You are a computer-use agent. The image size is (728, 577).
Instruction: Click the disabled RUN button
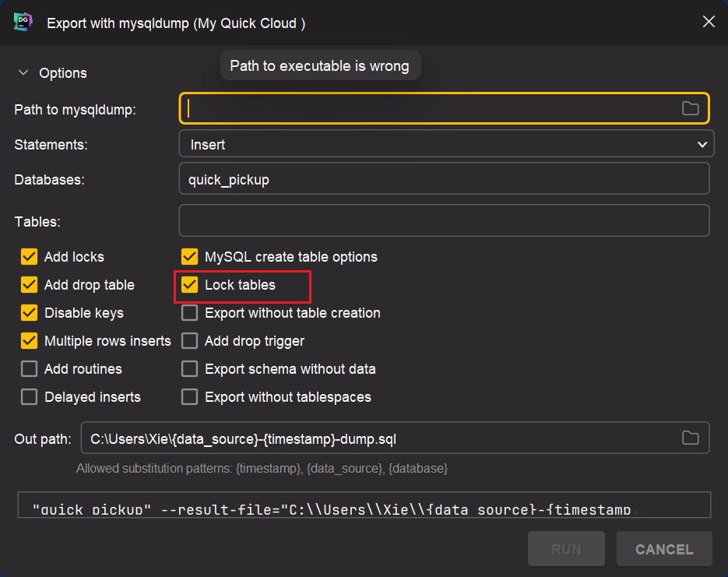point(566,549)
